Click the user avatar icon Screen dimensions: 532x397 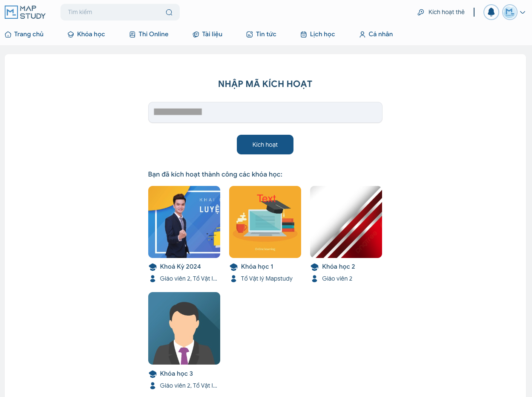click(x=509, y=12)
